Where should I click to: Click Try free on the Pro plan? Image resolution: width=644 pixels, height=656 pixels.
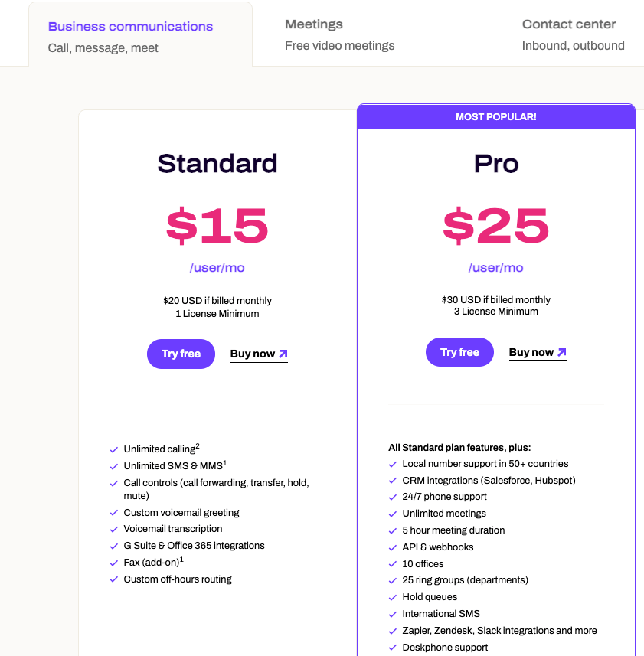pos(459,352)
